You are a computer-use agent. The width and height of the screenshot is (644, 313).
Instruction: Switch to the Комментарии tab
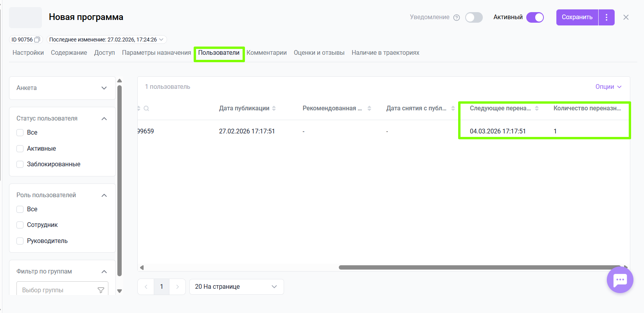[x=266, y=53]
